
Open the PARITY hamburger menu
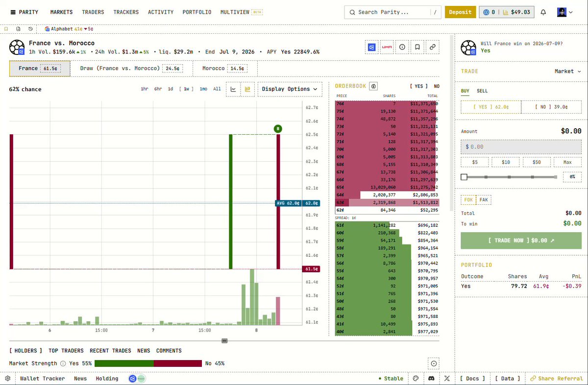pos(13,12)
